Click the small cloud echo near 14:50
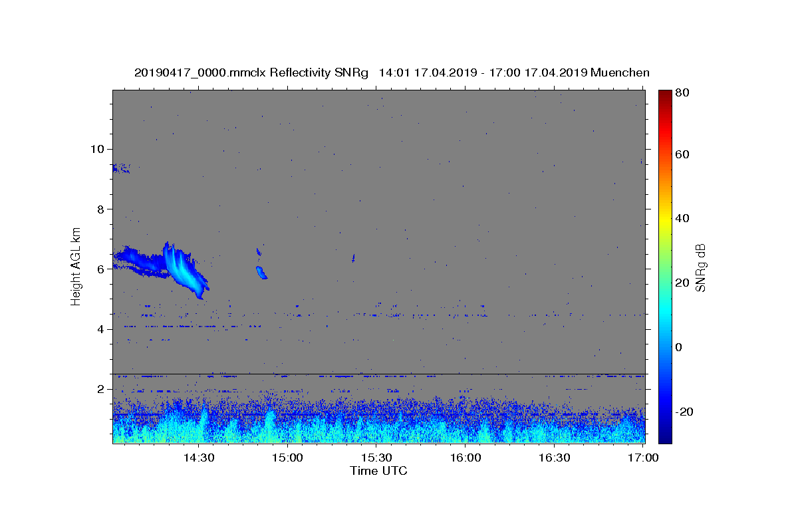Image resolution: width=798 pixels, height=532 pixels. click(x=261, y=272)
